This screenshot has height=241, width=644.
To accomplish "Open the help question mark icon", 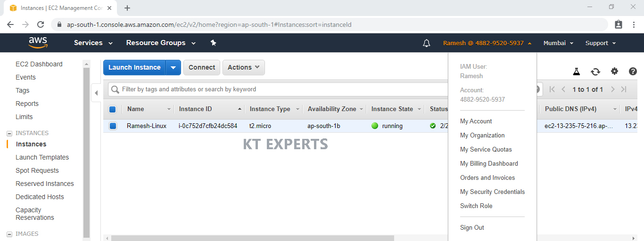I will click(x=633, y=72).
